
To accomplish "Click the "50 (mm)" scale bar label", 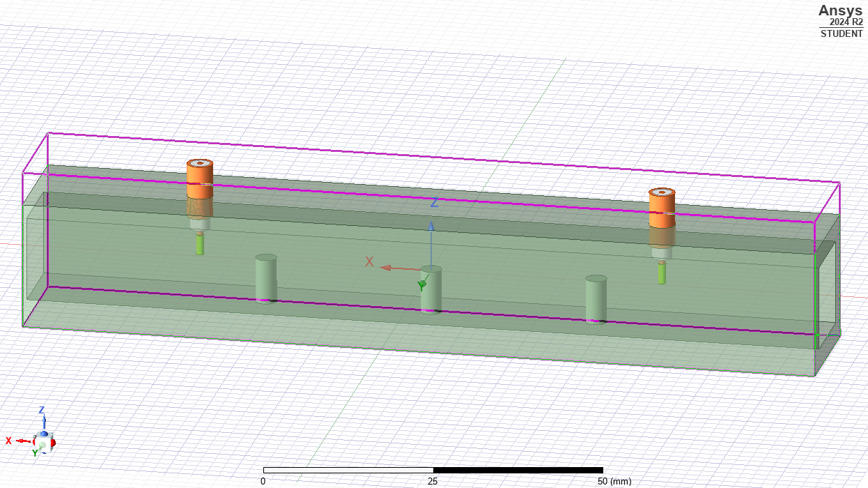I will click(x=614, y=481).
